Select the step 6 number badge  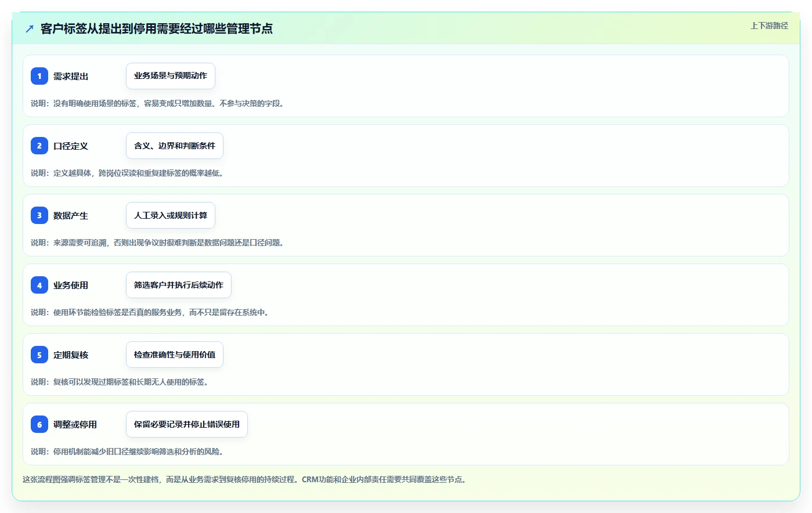click(39, 424)
